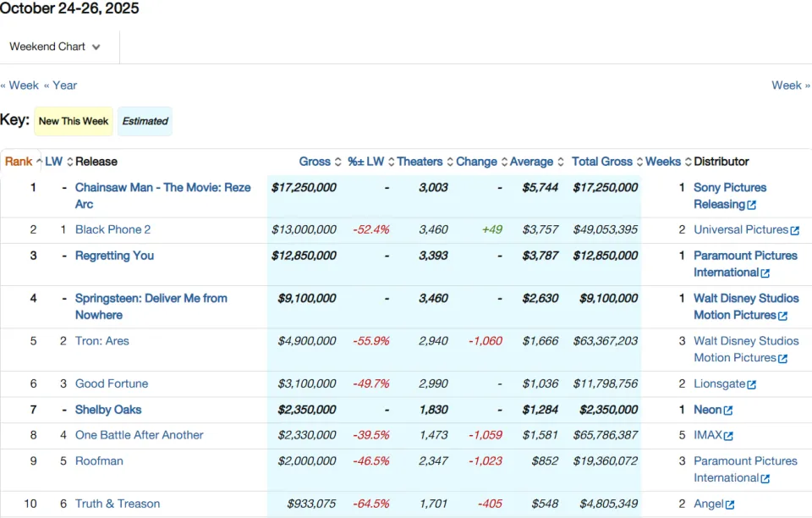This screenshot has height=518, width=812.
Task: Click the Gross column header
Action: [x=315, y=162]
